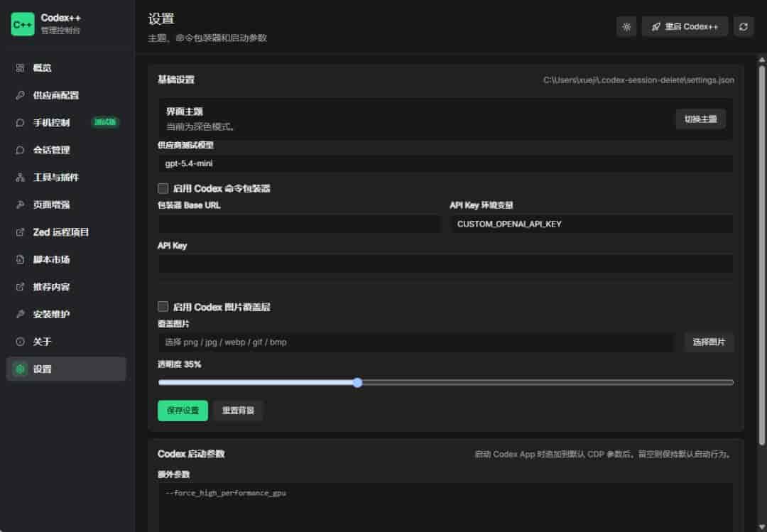The height and width of the screenshot is (532, 767).
Task: Click the 覆盖图片 path input field
Action: click(416, 342)
